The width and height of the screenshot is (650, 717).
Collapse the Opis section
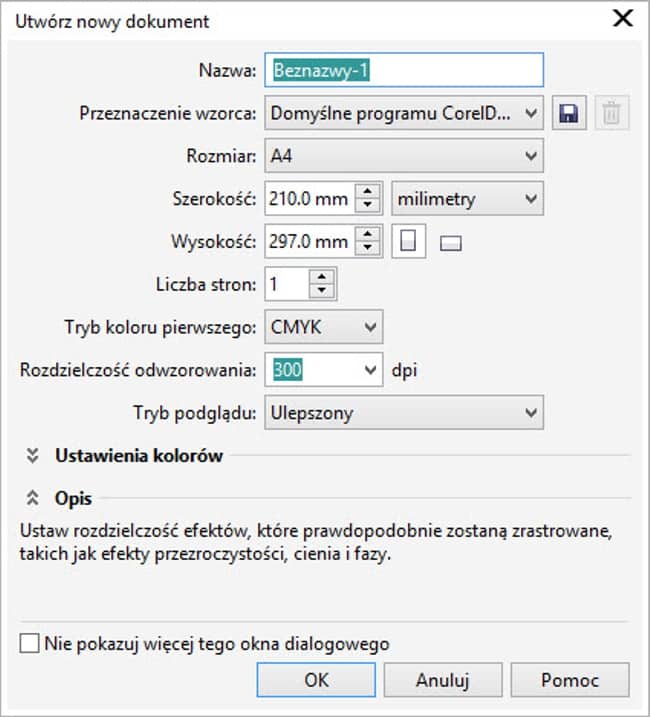click(x=33, y=497)
